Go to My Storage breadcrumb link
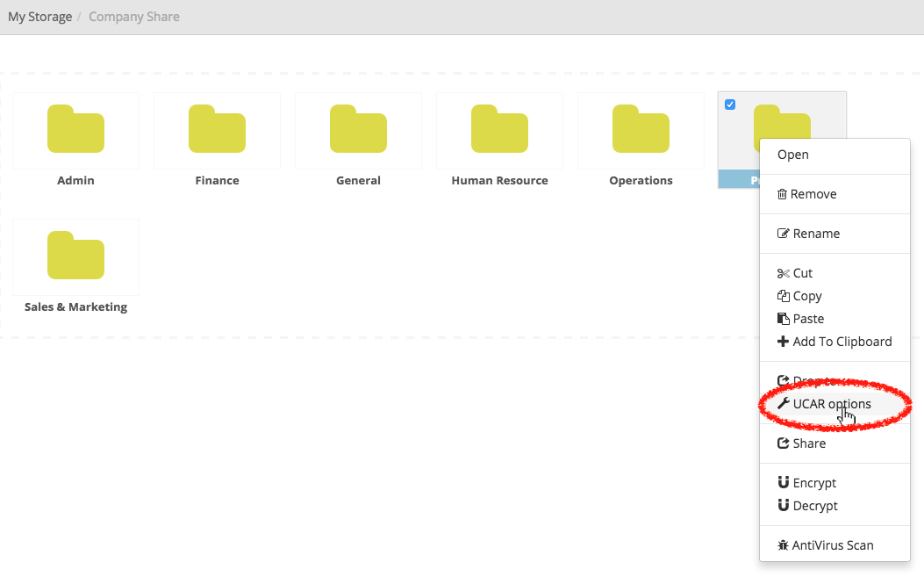The height and width of the screenshot is (584, 924). pyautogui.click(x=39, y=17)
